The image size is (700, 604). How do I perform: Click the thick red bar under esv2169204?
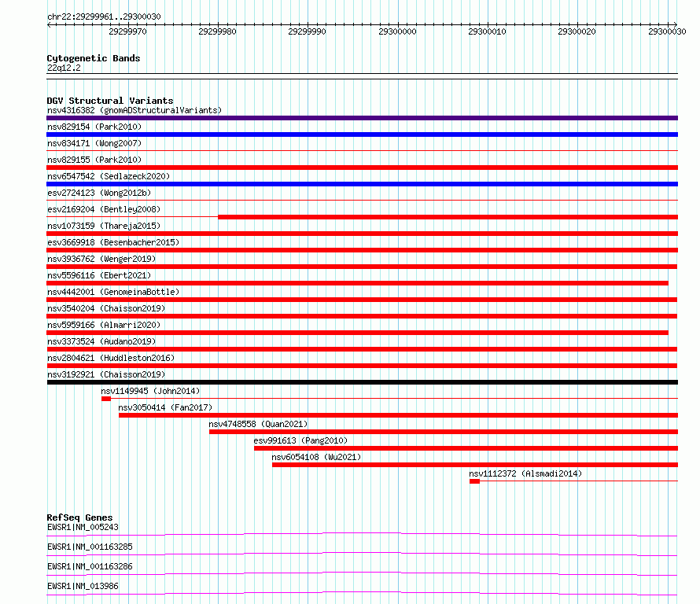[x=448, y=217]
